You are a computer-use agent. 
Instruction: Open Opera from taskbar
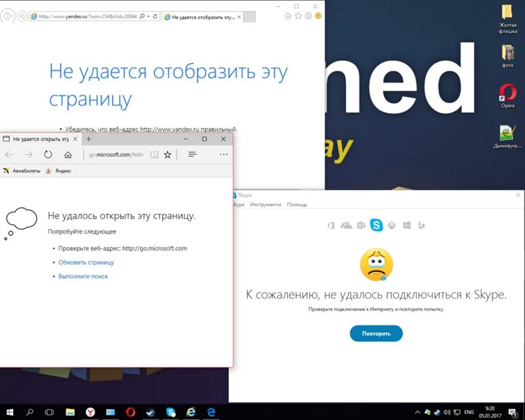(x=130, y=412)
